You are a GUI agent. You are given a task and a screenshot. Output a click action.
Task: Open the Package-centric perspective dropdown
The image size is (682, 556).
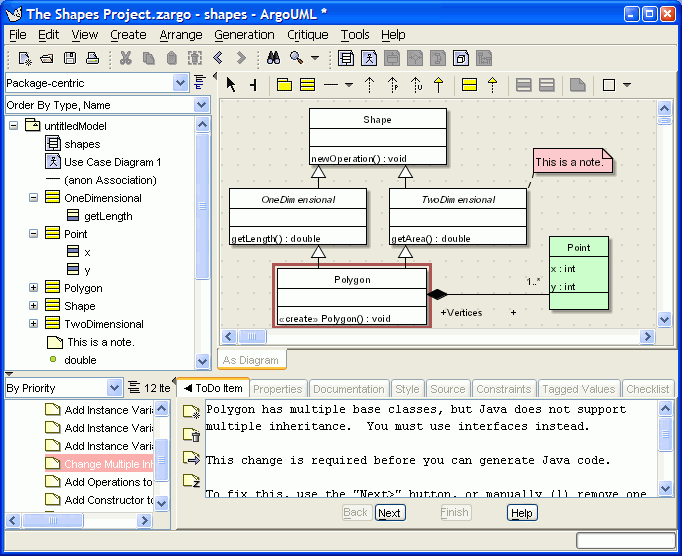pos(180,83)
